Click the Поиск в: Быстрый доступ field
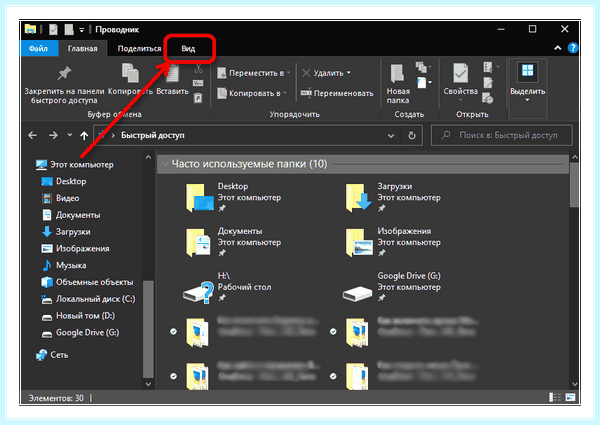 click(x=502, y=135)
